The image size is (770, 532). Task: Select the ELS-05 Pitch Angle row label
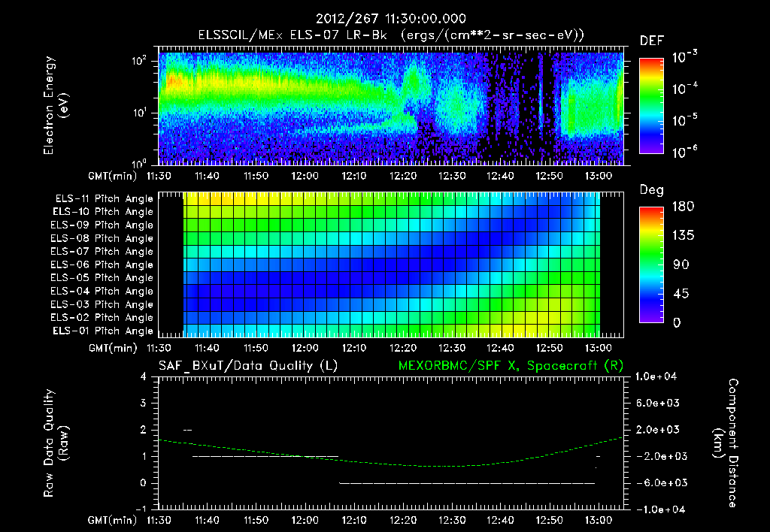click(102, 278)
